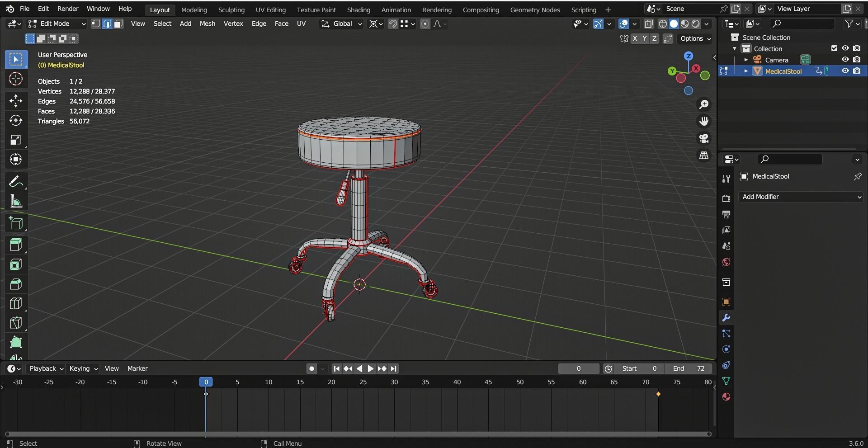Toggle Z mirror axis
868x448 pixels.
[654, 38]
